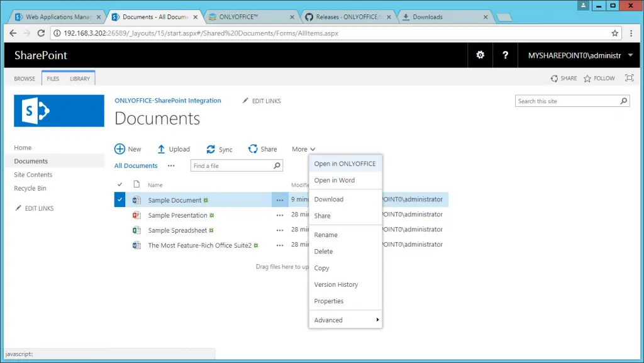644x363 pixels.
Task: Close the ONLYOFFICE browser tab
Action: (x=292, y=17)
